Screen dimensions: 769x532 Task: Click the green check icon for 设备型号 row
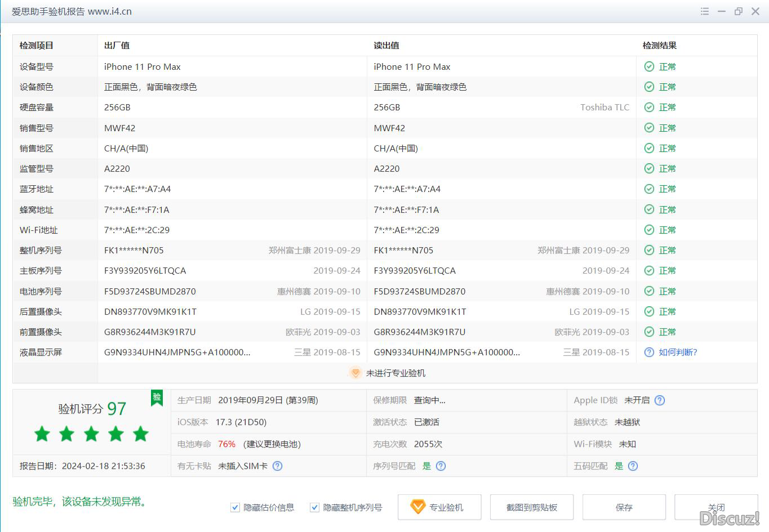649,66
